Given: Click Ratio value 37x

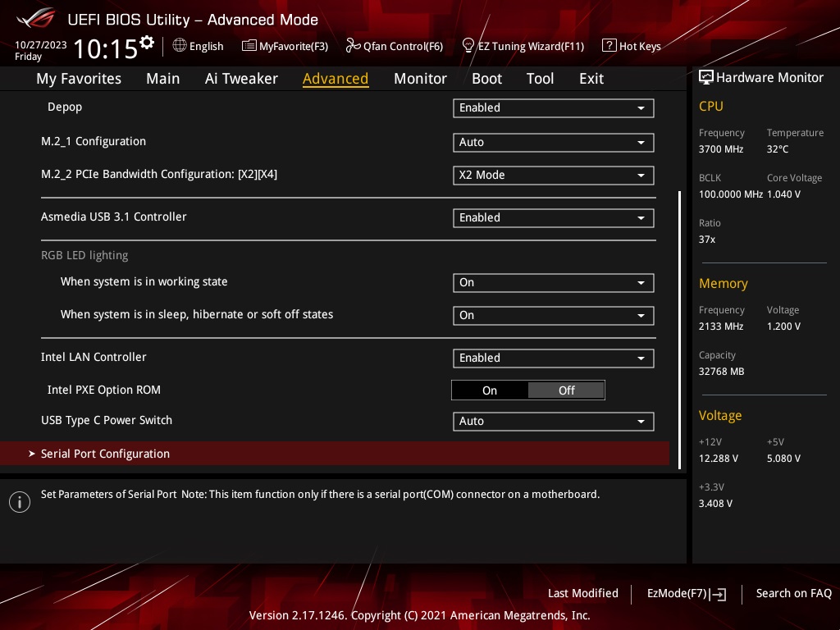Looking at the screenshot, I should click(x=706, y=240).
